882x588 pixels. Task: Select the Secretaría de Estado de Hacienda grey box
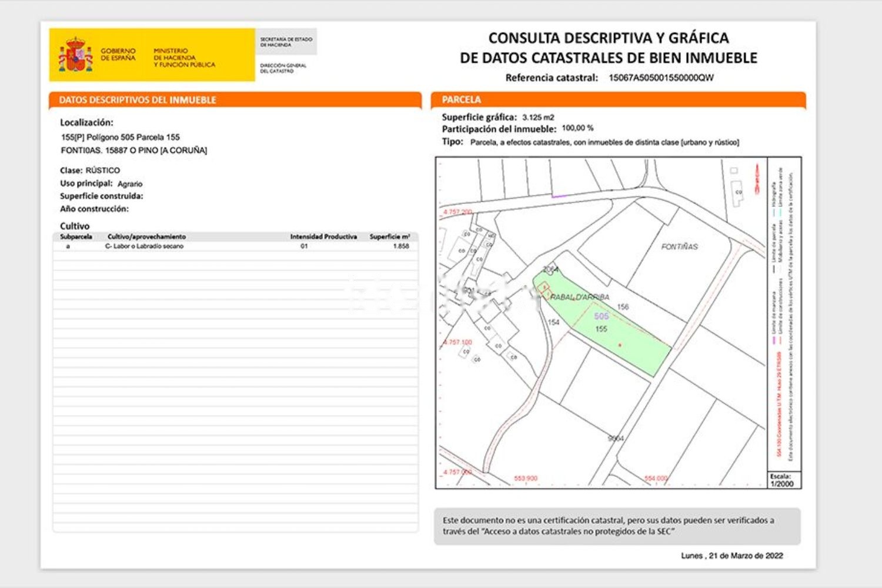[286, 42]
